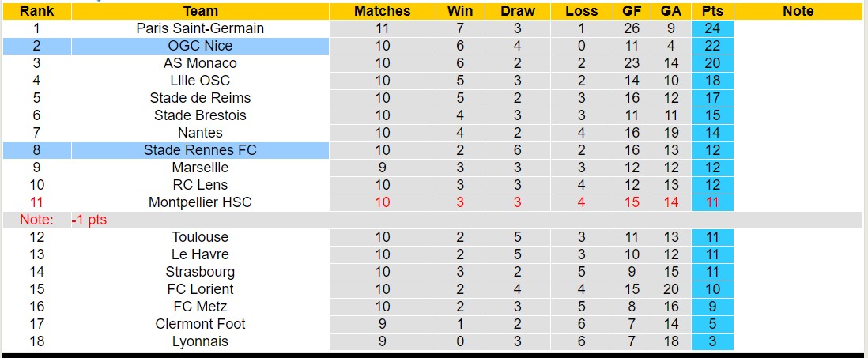The height and width of the screenshot is (358, 868).
Task: Open the OGC Nice team row
Action: (x=200, y=46)
